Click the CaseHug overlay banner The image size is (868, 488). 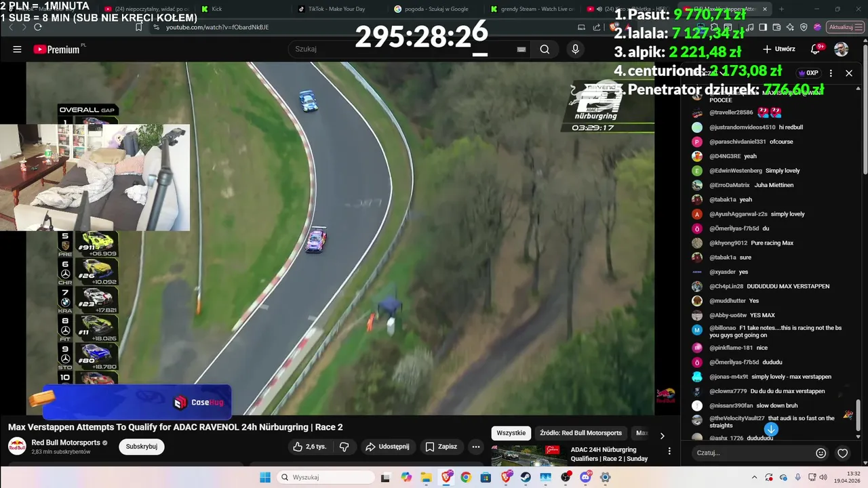coord(138,402)
